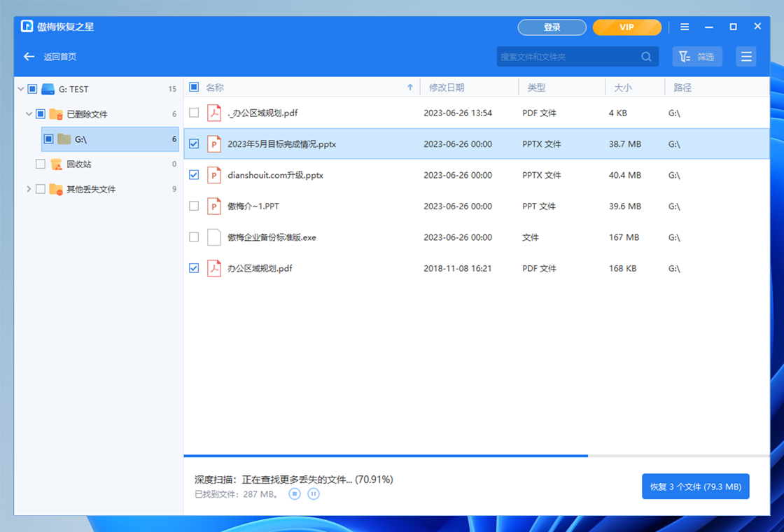Click the PDF icon of ._办公区域规划.pdf
Viewport: 784px width, 532px height.
pyautogui.click(x=214, y=113)
